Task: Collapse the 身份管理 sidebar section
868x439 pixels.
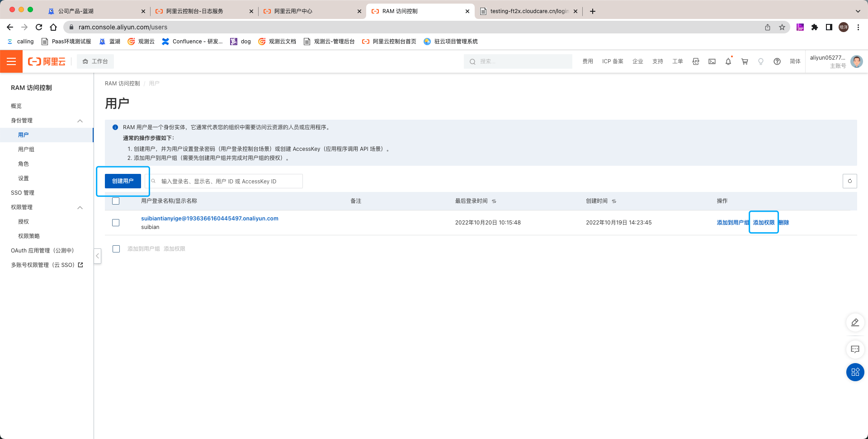Action: (x=80, y=121)
